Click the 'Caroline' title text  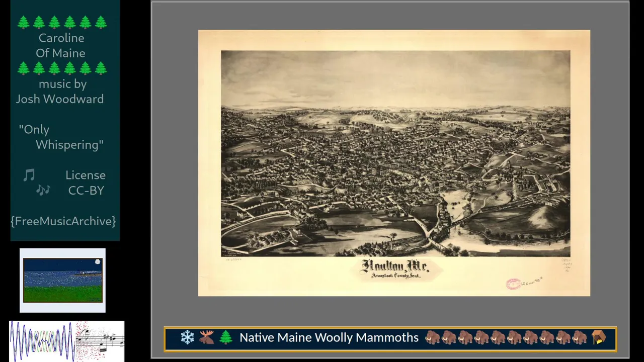pyautogui.click(x=61, y=38)
